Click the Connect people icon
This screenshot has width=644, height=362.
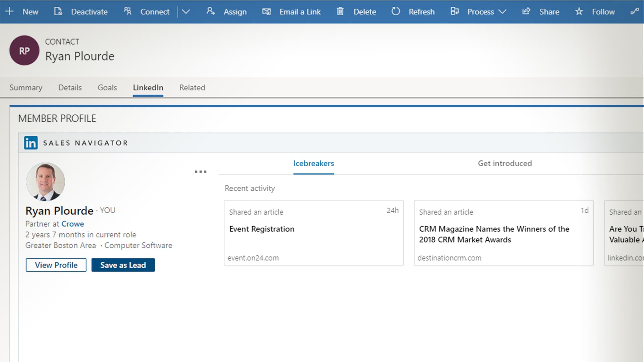127,11
